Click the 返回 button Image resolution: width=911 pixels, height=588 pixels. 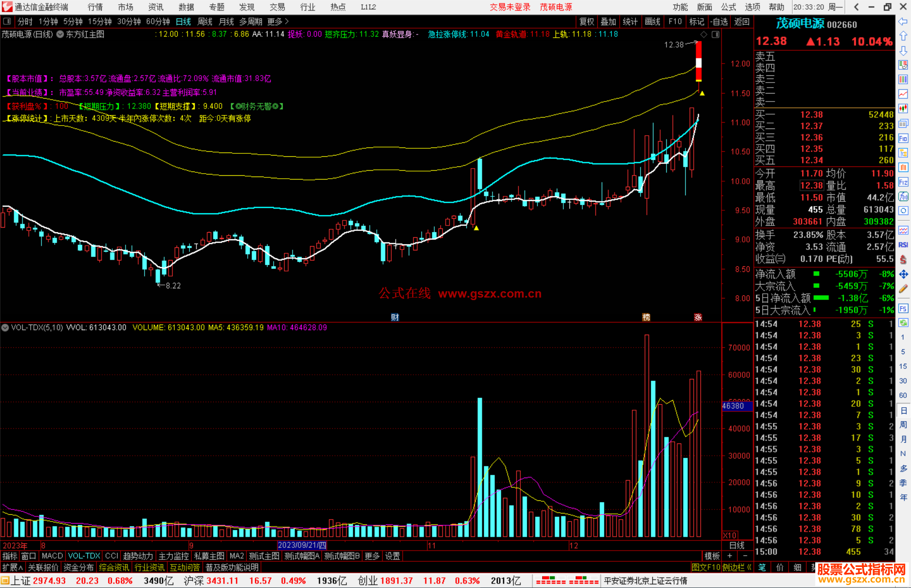pos(741,21)
